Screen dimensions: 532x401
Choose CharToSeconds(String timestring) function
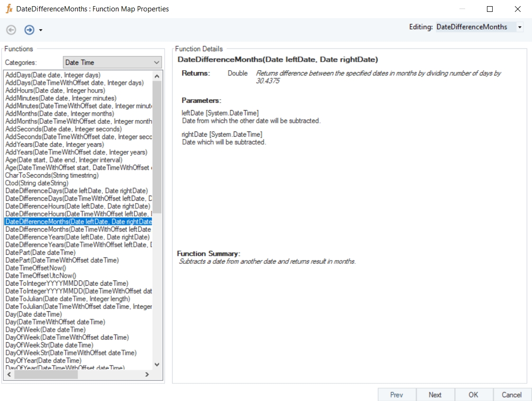point(52,175)
